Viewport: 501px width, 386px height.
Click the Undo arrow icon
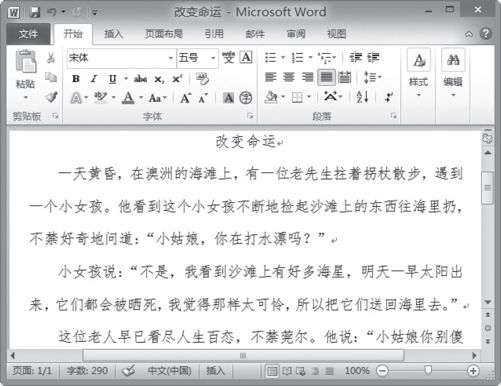click(52, 12)
